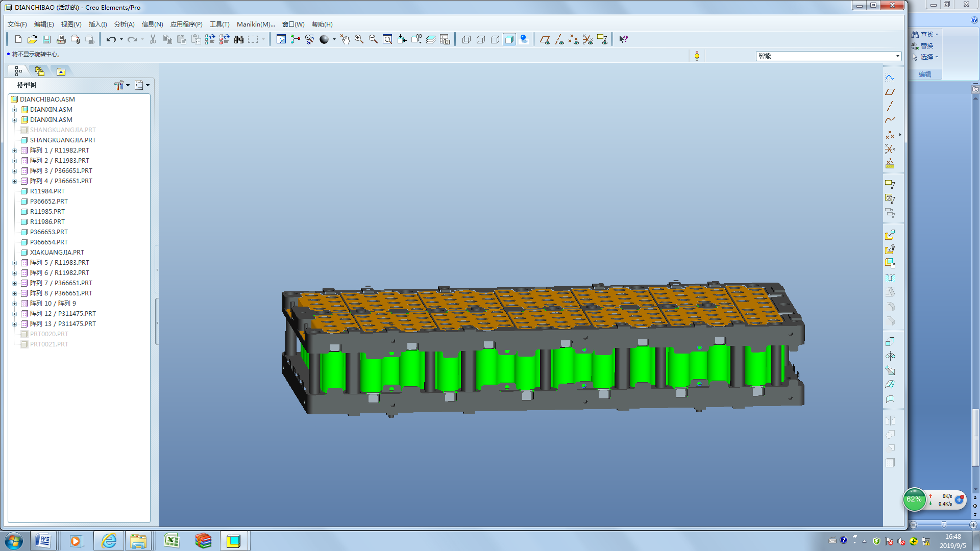Screen dimensions: 980x551
Task: Click the Coordinate System tool in right toolbar
Action: [890, 149]
